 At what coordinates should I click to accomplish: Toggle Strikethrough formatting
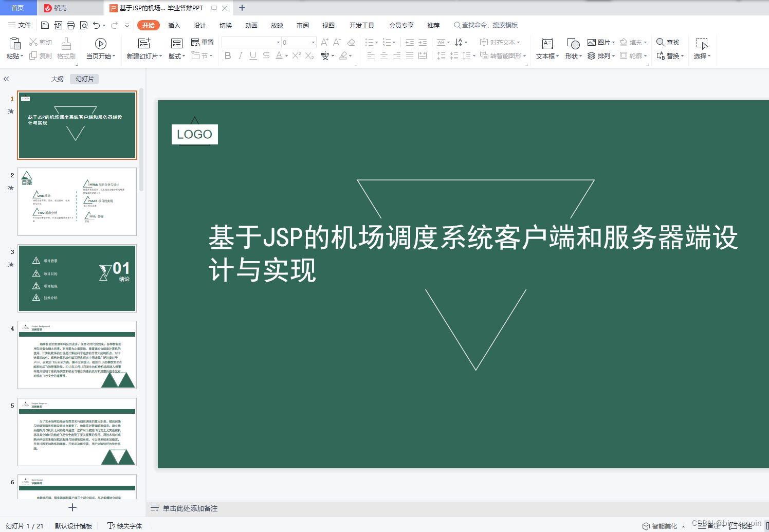pos(266,56)
